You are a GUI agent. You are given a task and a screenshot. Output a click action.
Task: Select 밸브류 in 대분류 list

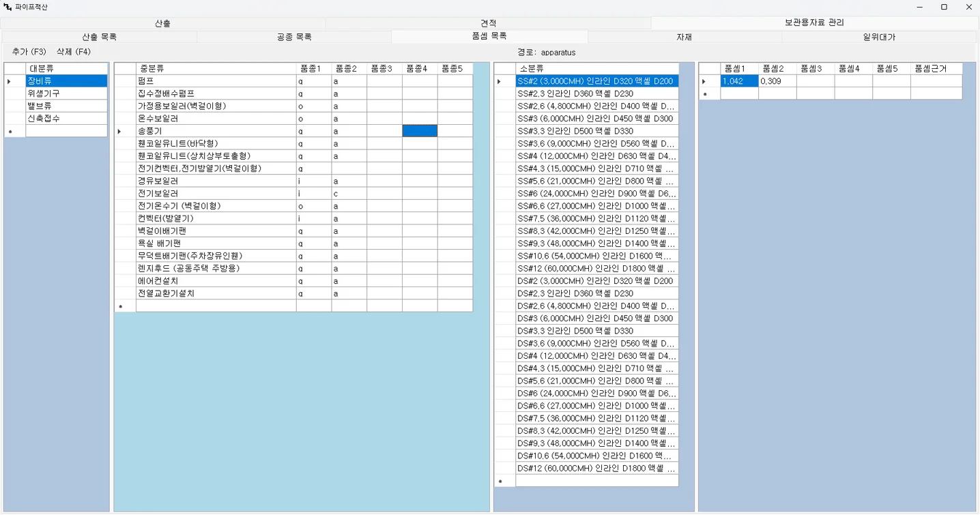[x=66, y=106]
